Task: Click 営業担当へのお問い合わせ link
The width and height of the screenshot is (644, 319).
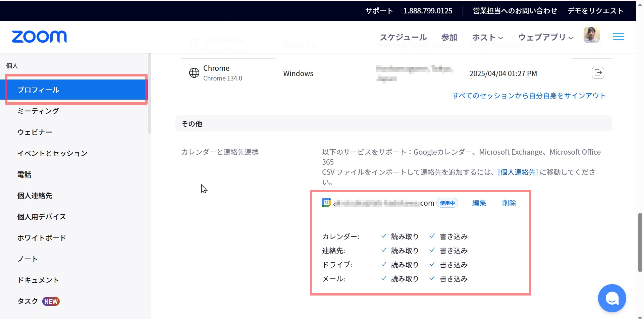Action: point(515,11)
